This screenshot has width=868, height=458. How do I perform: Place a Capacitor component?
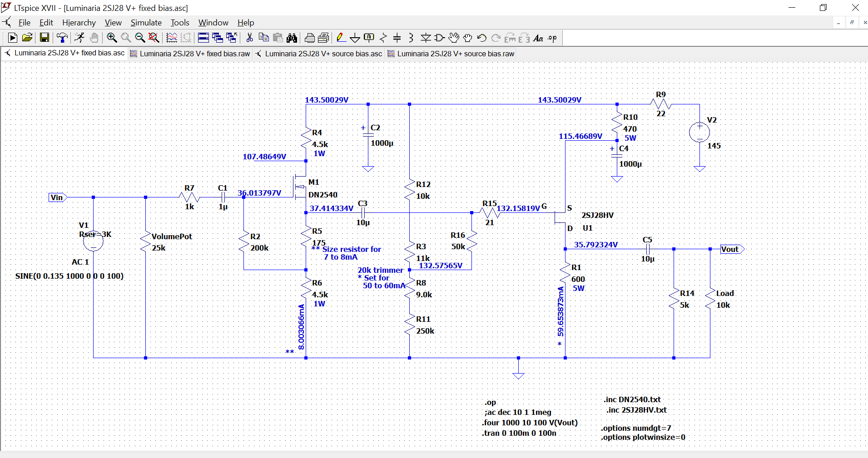[397, 38]
